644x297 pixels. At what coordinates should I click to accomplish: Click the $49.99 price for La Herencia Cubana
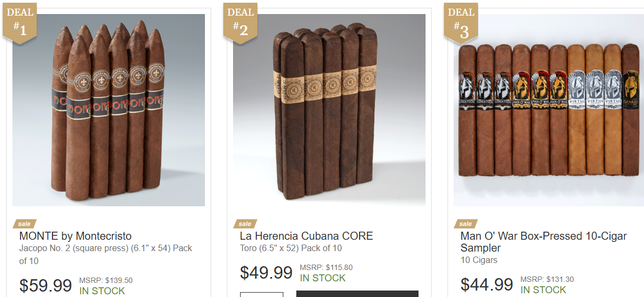point(266,273)
